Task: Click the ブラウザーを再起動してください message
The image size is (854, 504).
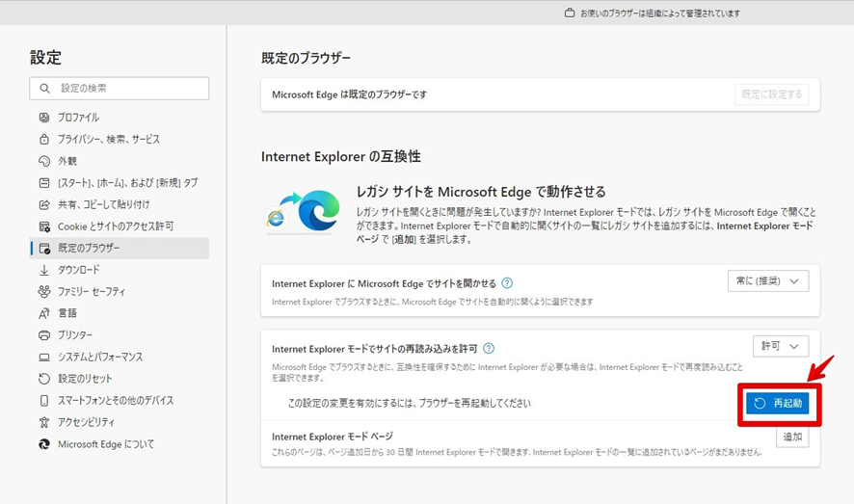Action: coord(409,404)
